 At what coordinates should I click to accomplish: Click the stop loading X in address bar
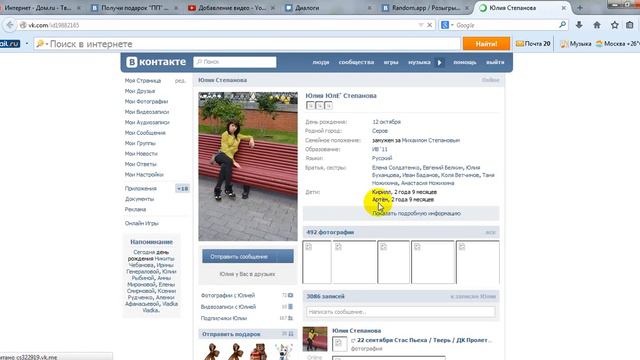429,25
